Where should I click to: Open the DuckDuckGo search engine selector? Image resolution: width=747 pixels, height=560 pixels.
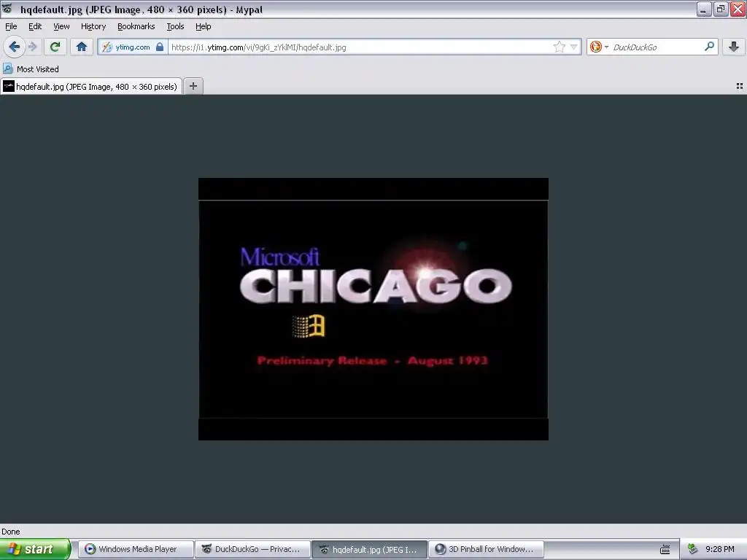coord(598,47)
